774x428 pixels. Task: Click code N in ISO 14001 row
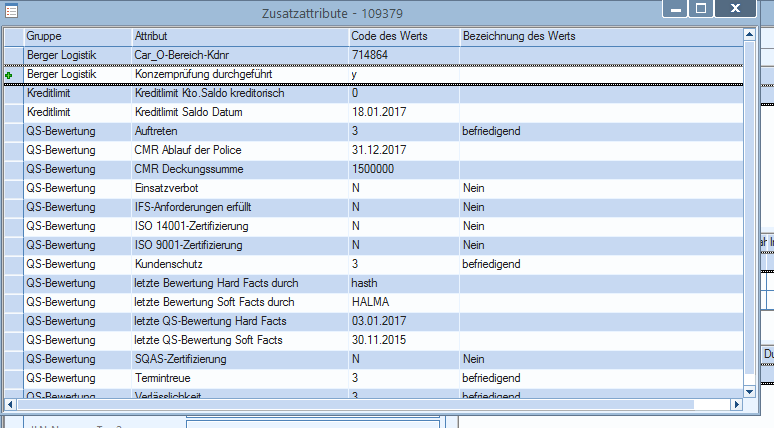tap(355, 226)
